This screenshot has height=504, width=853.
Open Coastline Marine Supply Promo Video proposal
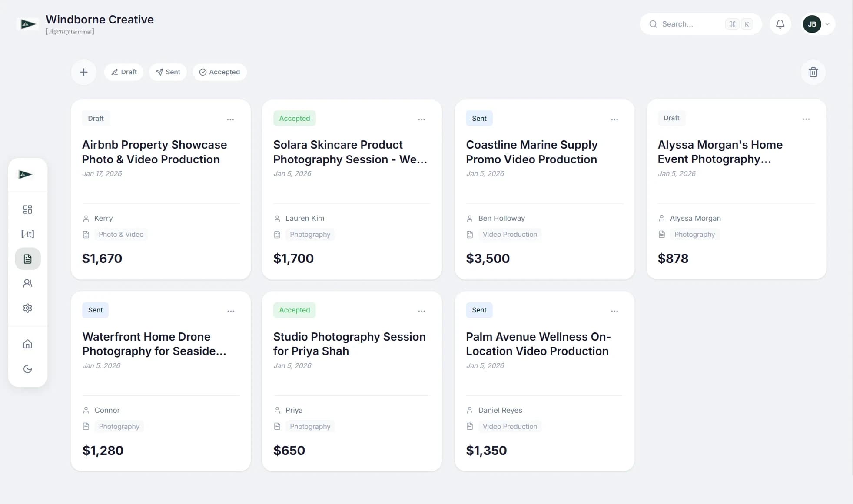click(532, 152)
